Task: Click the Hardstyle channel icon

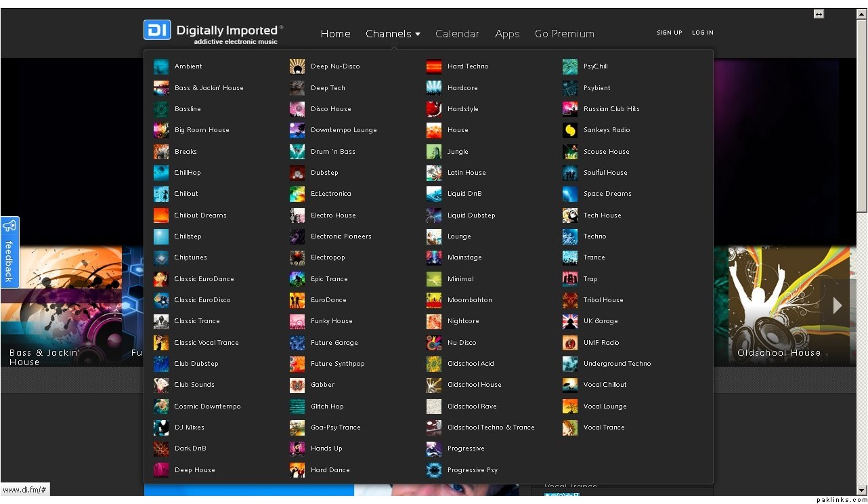Action: [434, 109]
